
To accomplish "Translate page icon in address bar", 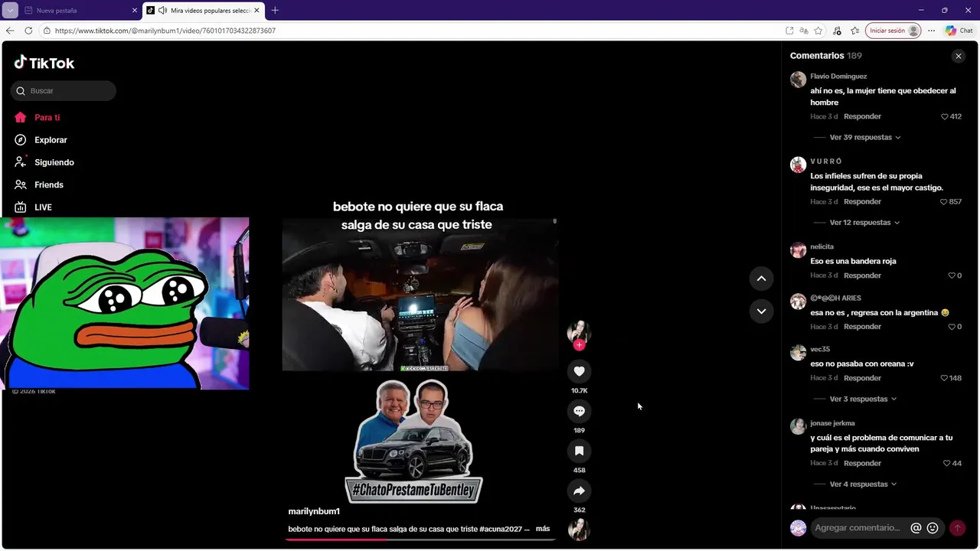I will pyautogui.click(x=804, y=31).
